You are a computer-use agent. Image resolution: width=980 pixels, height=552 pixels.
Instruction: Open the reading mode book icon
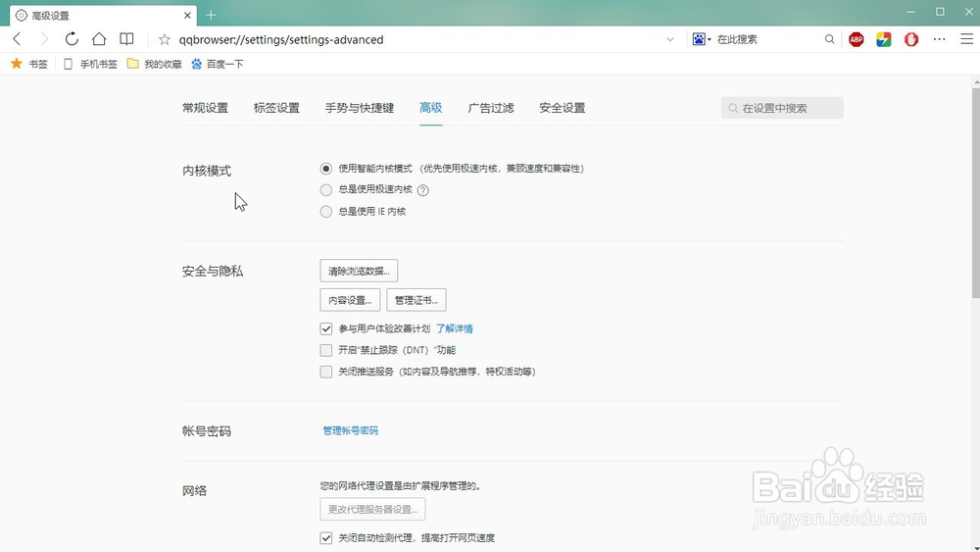(x=126, y=39)
